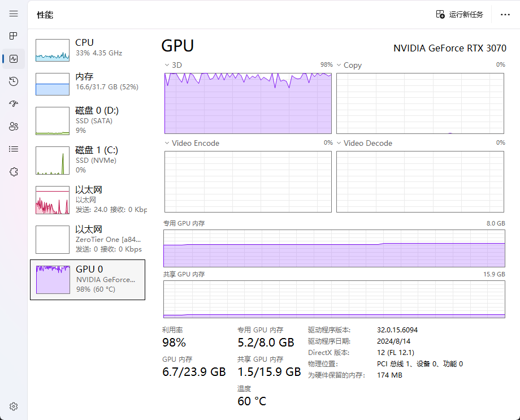The image size is (520, 420).
Task: Open Task Manager settings gear
Action: (14, 406)
